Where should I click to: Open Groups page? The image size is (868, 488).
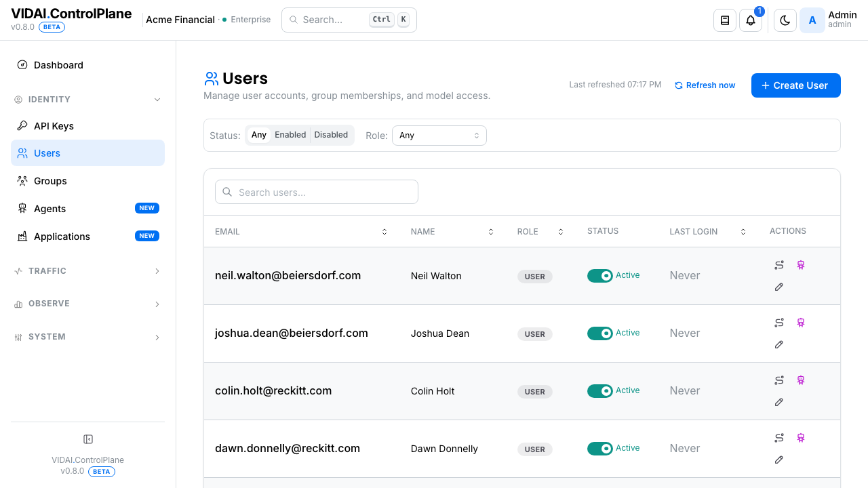point(87,181)
